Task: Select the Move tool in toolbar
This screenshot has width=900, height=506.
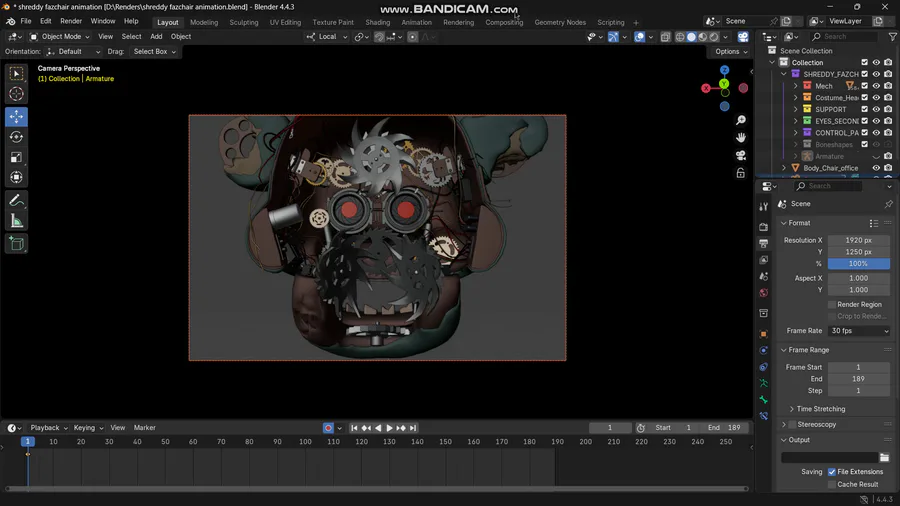Action: [16, 116]
